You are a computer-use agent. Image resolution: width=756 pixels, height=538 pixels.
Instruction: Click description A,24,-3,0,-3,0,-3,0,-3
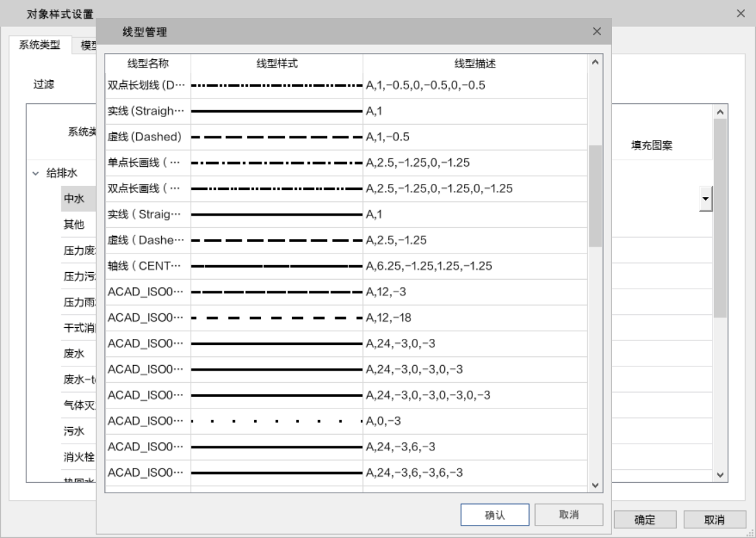[428, 395]
